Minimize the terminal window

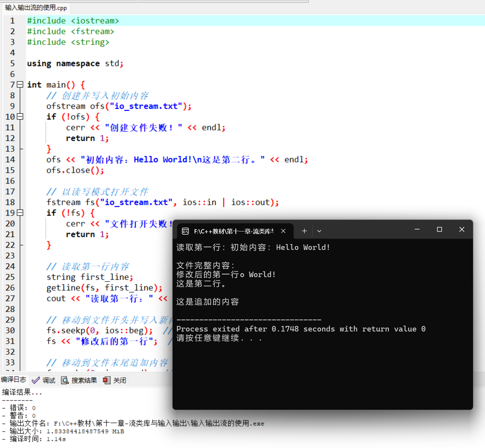417,230
